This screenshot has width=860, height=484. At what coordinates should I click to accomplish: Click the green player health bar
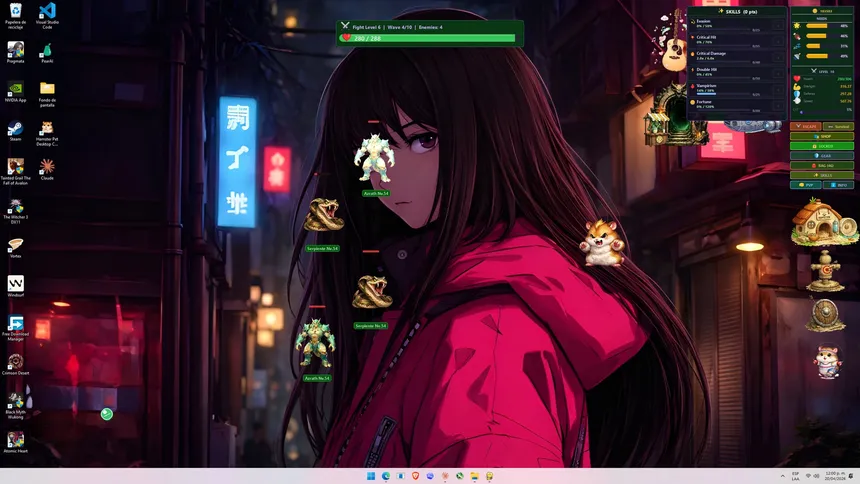[x=430, y=38]
